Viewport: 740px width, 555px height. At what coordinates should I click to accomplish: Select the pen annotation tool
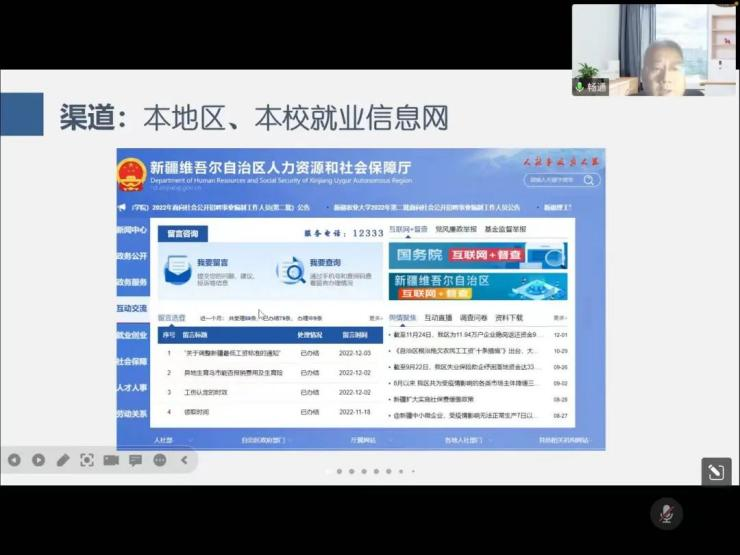coord(62,460)
